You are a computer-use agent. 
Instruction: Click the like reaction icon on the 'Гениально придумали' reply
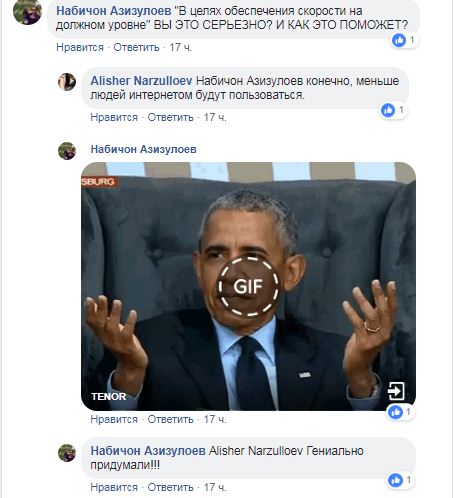pyautogui.click(x=396, y=480)
